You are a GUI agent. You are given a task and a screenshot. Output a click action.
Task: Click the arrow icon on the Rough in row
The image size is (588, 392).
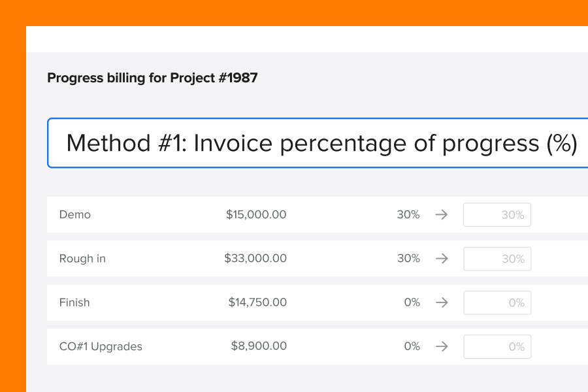click(442, 259)
